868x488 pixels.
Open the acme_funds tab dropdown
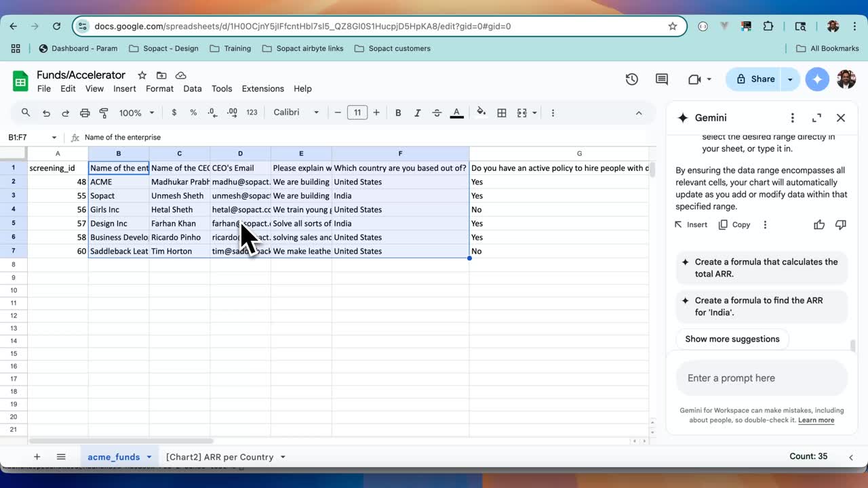(x=149, y=457)
